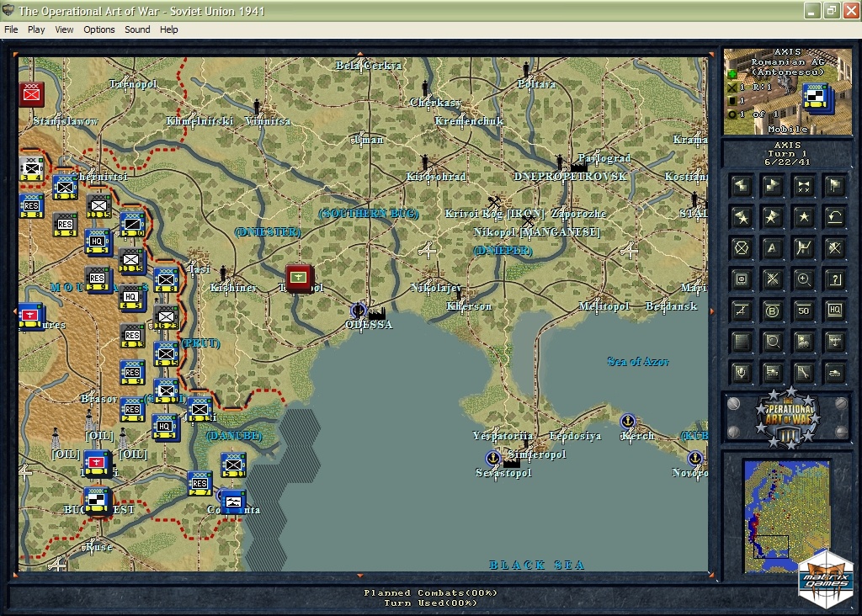Click the left-arrow star formation button

tap(741, 218)
